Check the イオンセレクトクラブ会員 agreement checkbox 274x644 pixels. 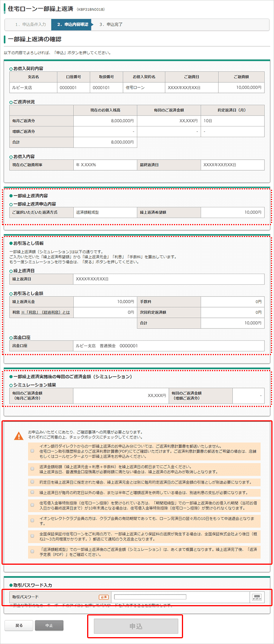[32, 521]
